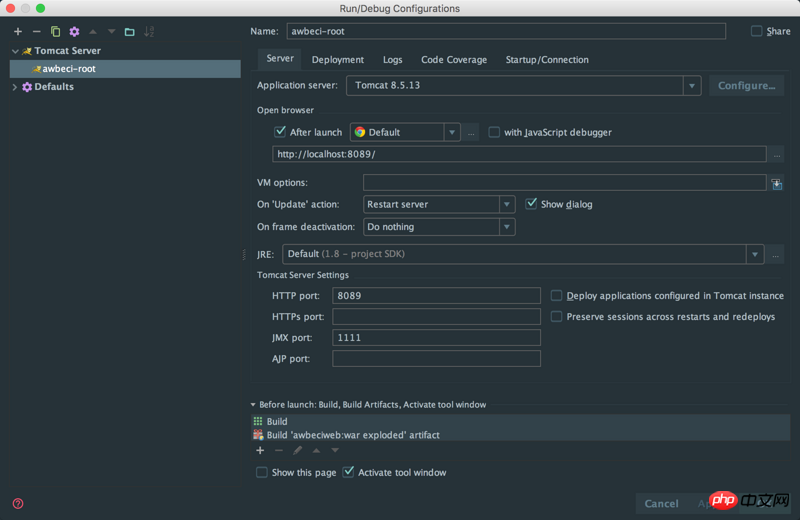
Task: Uncheck After launch checkbox
Action: click(280, 132)
